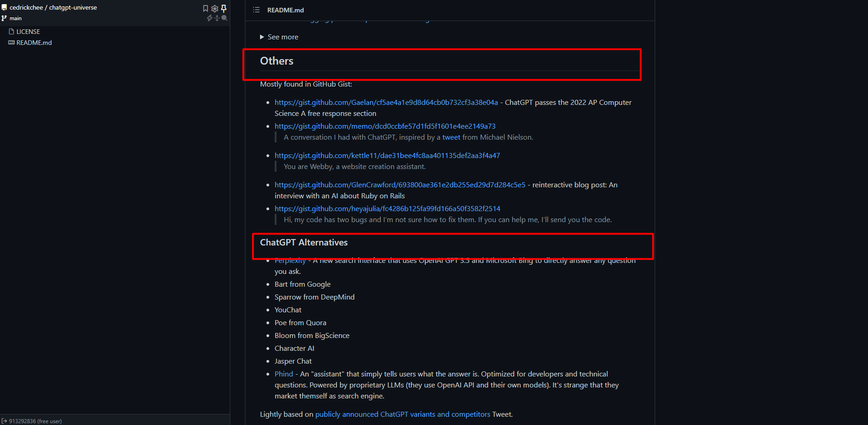Click the bookmark icon in the sidebar header
The width and height of the screenshot is (868, 425).
point(206,8)
